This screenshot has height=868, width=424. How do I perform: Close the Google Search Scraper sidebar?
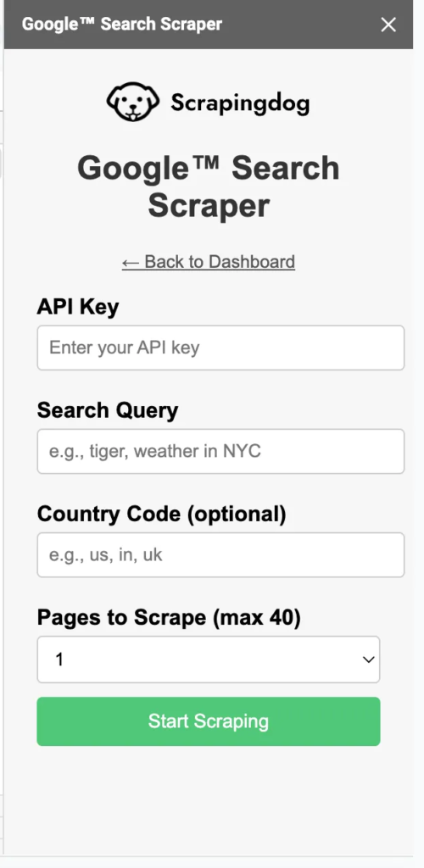(x=388, y=25)
